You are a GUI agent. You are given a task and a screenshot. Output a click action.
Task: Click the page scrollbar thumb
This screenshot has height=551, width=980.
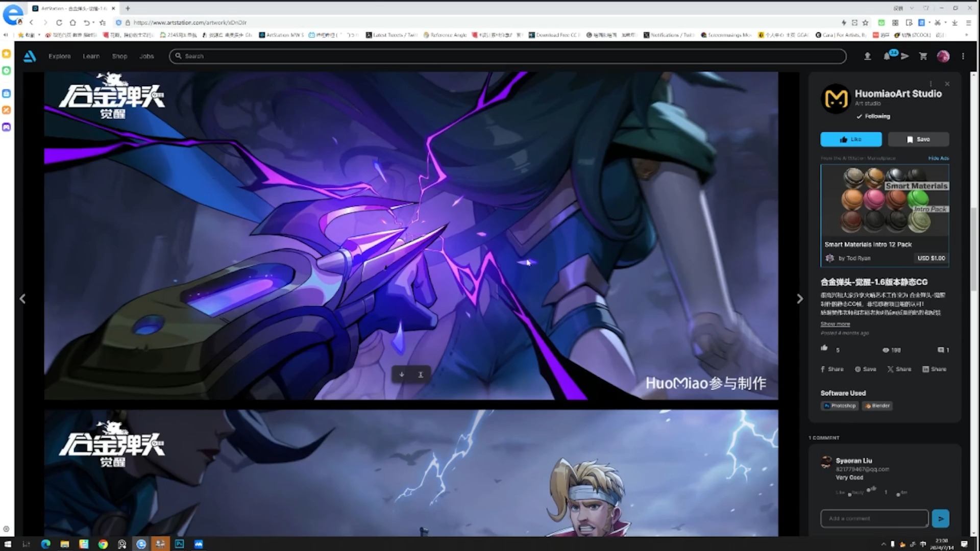click(x=974, y=250)
